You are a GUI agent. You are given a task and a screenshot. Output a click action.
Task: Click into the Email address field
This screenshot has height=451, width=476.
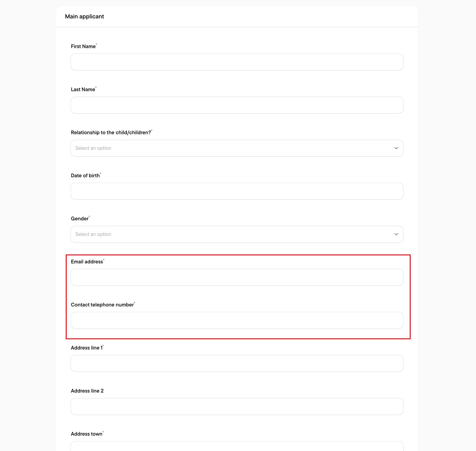click(x=237, y=277)
